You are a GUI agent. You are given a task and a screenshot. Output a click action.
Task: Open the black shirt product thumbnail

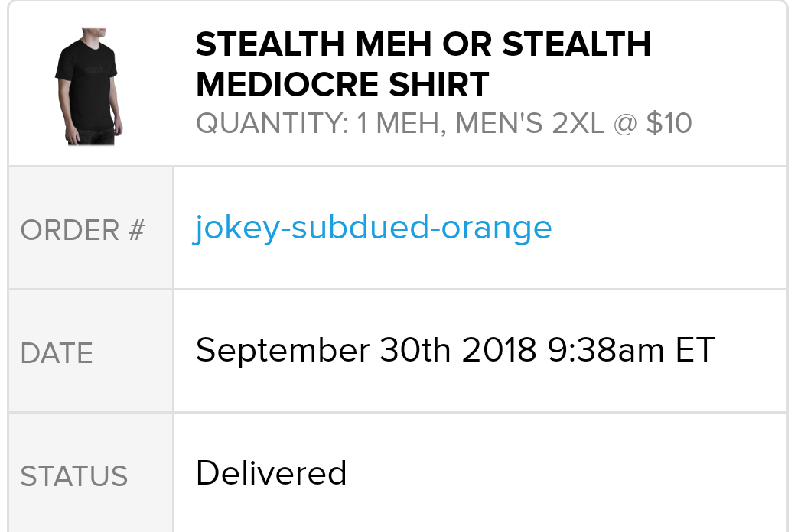click(x=88, y=85)
